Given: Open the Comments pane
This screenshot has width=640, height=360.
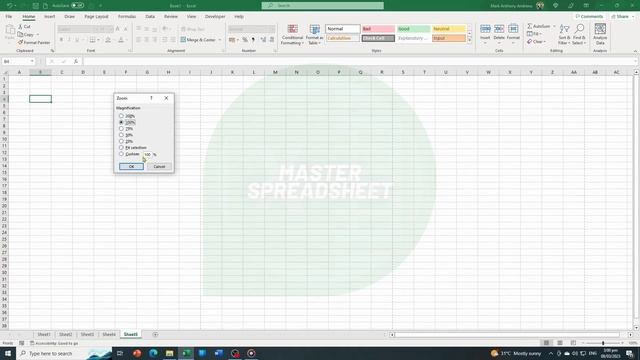Looking at the screenshot, I should [x=589, y=17].
